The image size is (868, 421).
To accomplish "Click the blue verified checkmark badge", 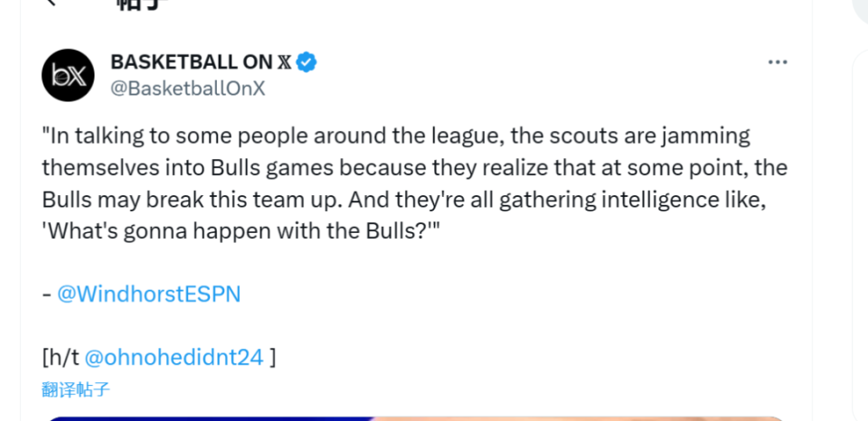I will click(307, 62).
